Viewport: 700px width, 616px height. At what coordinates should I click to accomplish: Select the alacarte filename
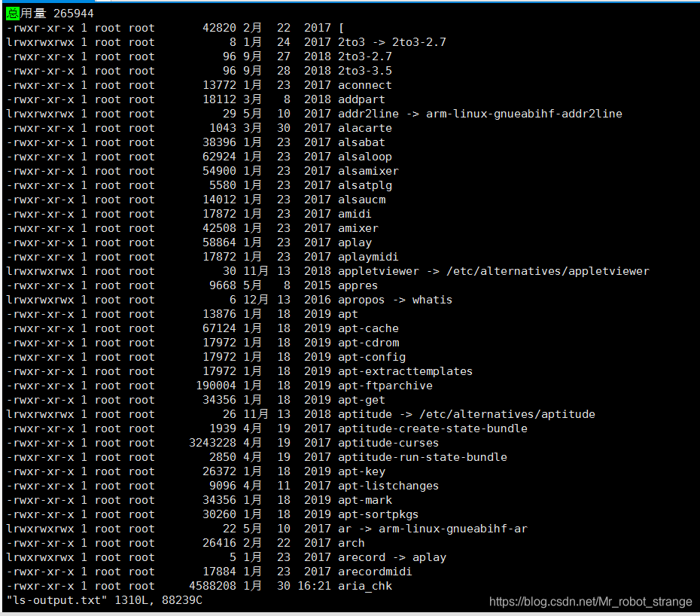tap(365, 128)
